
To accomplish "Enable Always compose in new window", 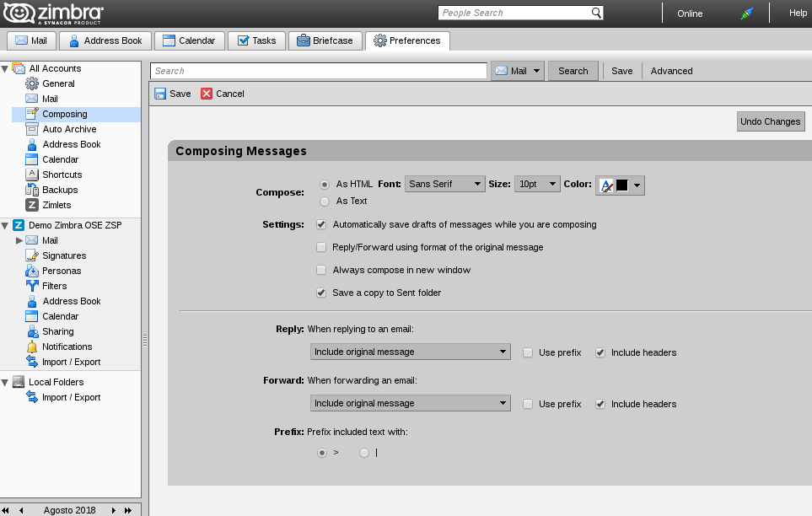I will (x=321, y=270).
